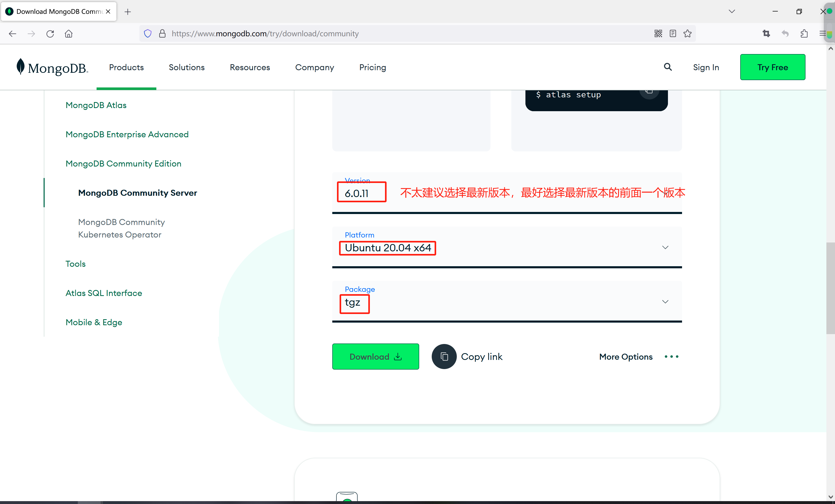Open the extensions puzzle icon
The width and height of the screenshot is (835, 504).
(804, 34)
